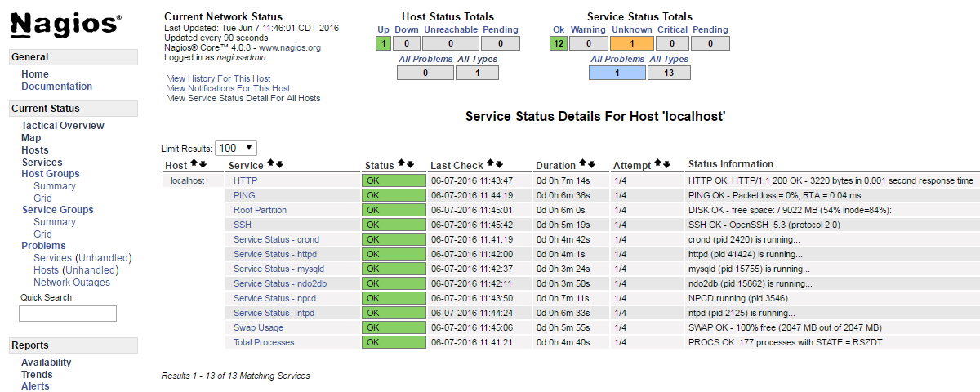Open the Swap Usage service link
Screen dimensions: 980x392
[258, 327]
